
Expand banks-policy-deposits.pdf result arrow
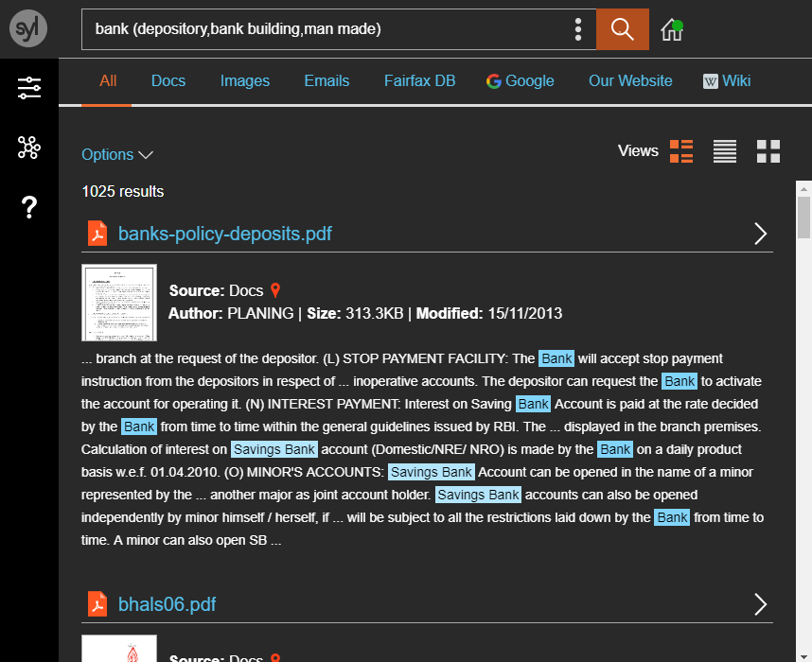760,234
